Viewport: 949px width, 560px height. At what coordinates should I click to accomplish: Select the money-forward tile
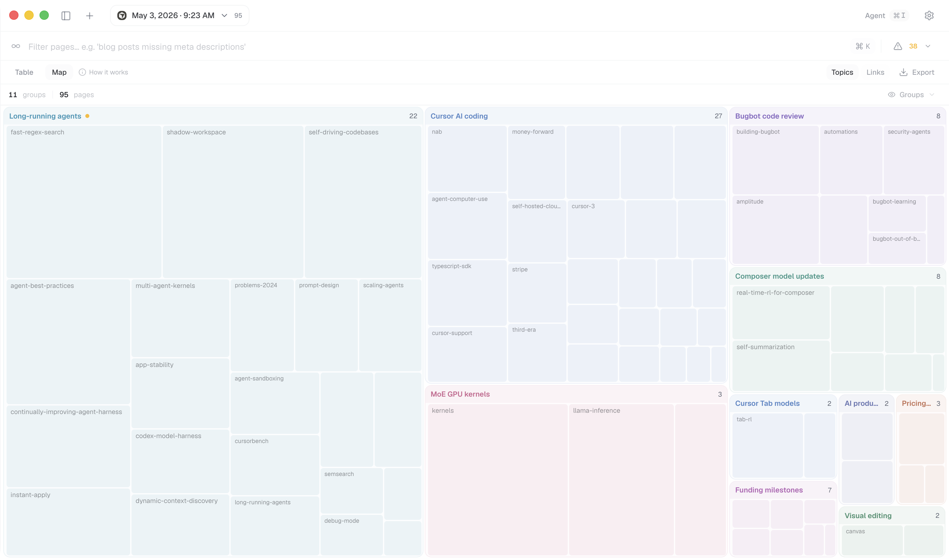click(x=536, y=162)
